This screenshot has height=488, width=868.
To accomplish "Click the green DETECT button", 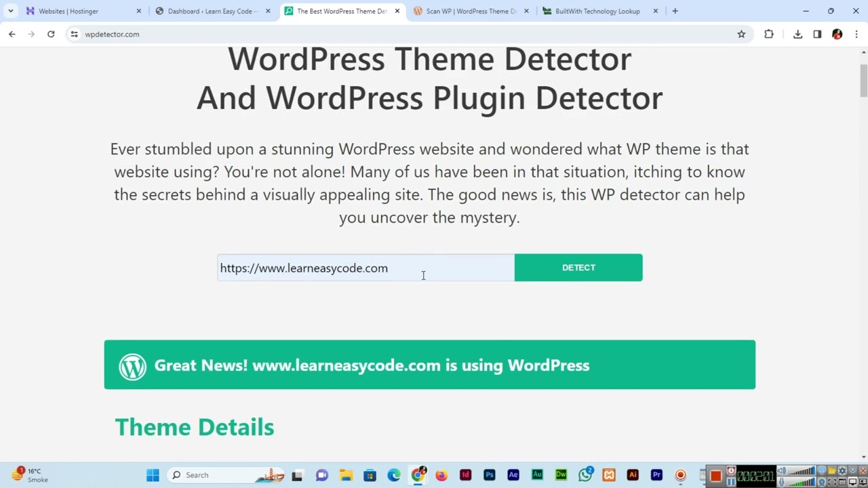I will click(578, 268).
